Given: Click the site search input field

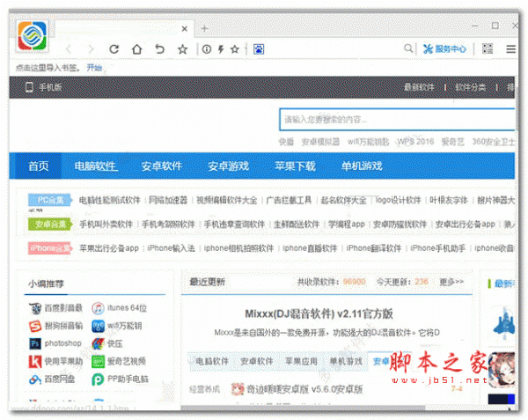Looking at the screenshot, I should click(397, 120).
